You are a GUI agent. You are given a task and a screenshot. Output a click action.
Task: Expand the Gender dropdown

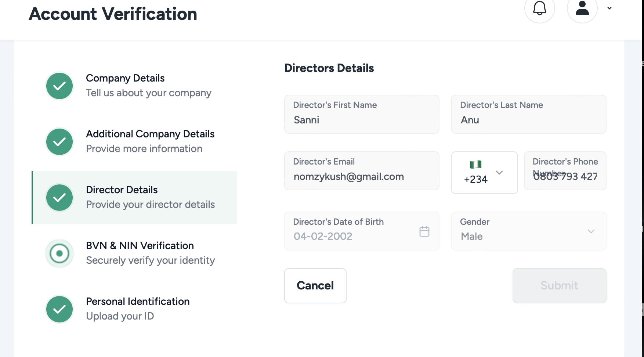tap(590, 231)
